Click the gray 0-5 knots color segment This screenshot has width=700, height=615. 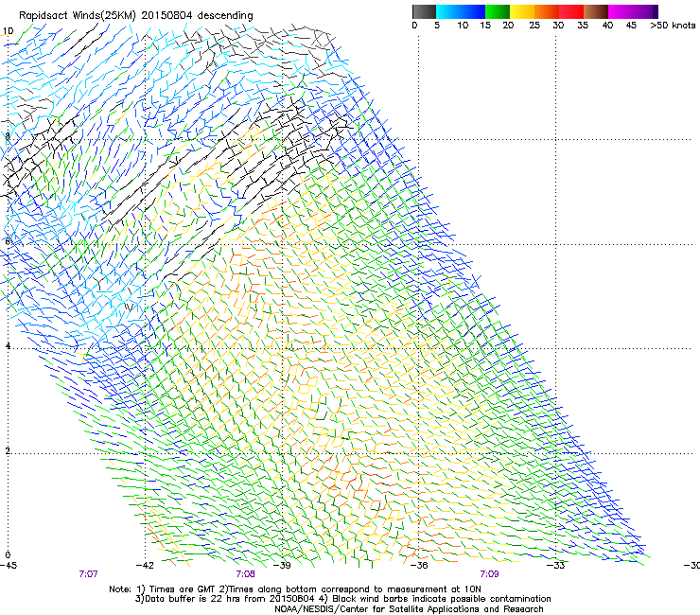(424, 11)
